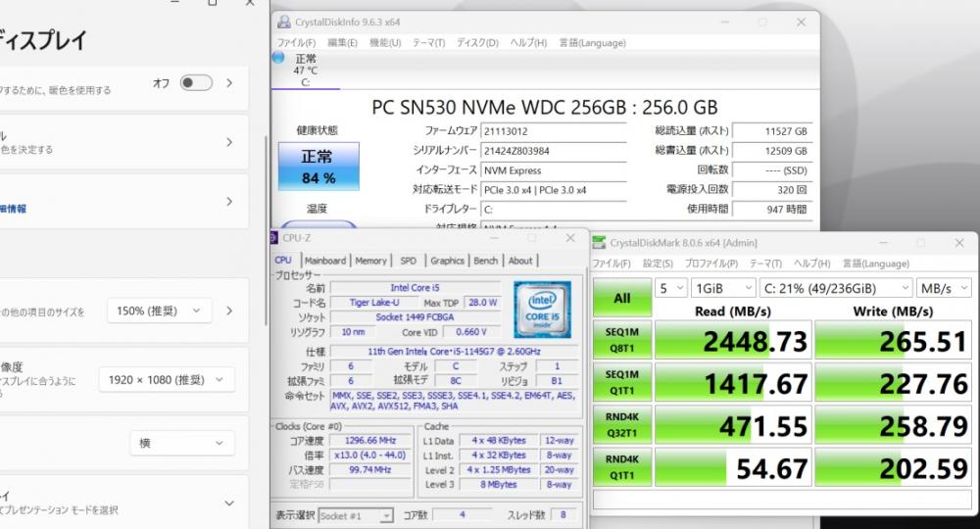Click the CrystalDiskInfo app icon in title bar
Viewport: 980px width, 529px height.
tap(284, 22)
